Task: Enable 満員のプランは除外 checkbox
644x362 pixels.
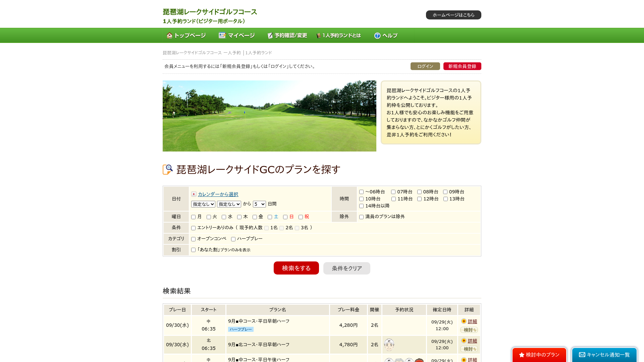Action: pos(361,217)
